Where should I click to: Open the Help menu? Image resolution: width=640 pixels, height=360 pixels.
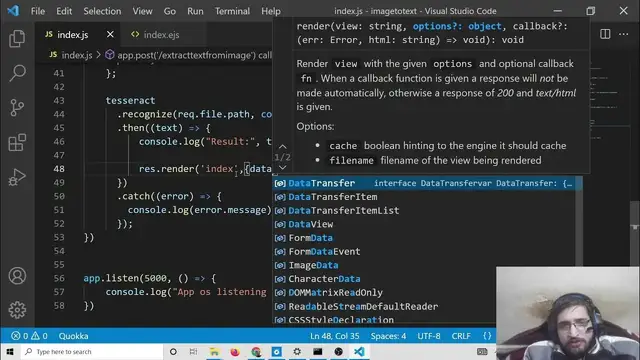271,11
